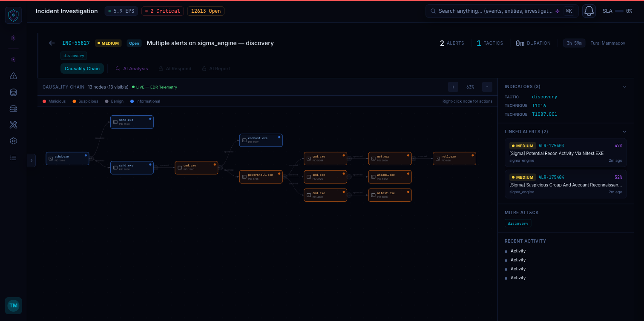
Task: Select the whoami.exe process node
Action: 390,177
